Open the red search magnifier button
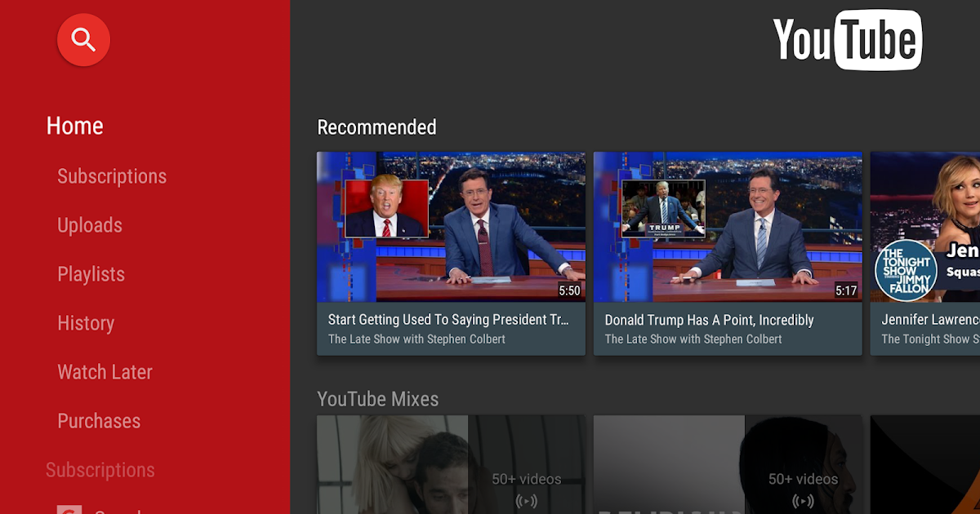 click(x=83, y=39)
